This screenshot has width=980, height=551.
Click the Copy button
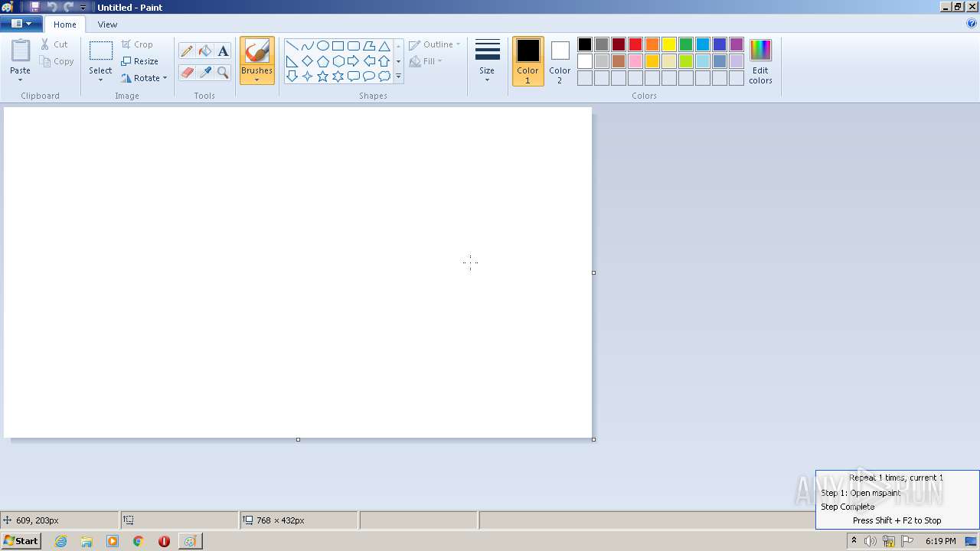coord(57,61)
